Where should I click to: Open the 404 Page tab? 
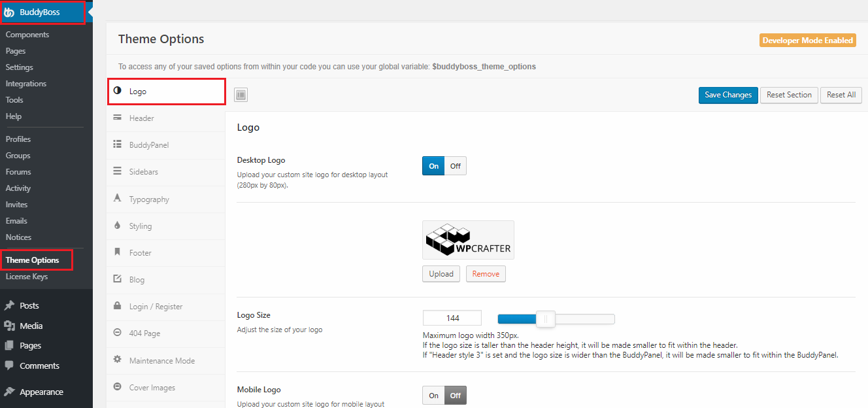[x=166, y=333]
